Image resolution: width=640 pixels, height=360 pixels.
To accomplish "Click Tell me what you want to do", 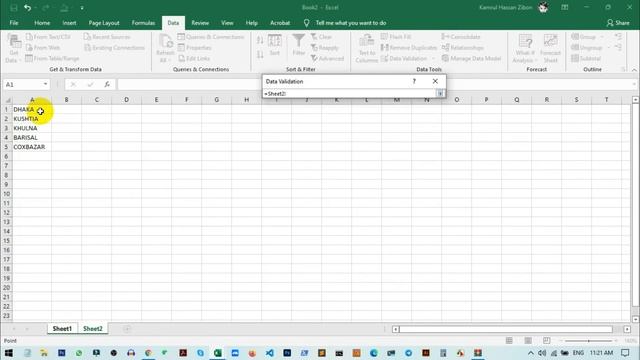I will [351, 23].
